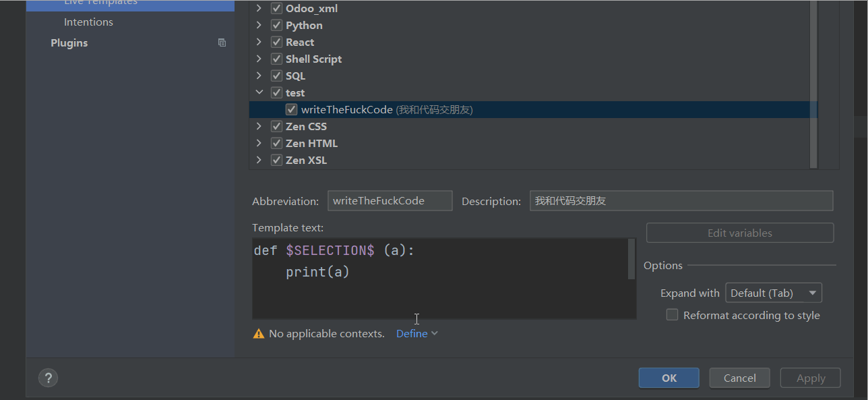Uncheck the test group checkbox

pyautogui.click(x=276, y=93)
